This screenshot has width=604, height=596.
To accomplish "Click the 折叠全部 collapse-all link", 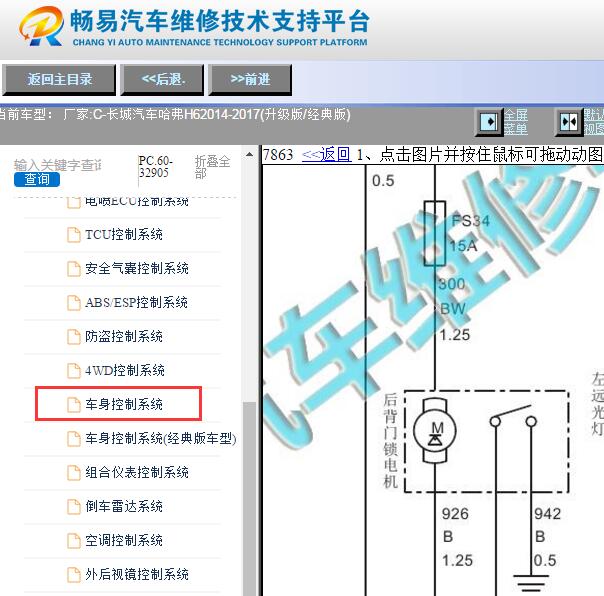I will [x=212, y=167].
